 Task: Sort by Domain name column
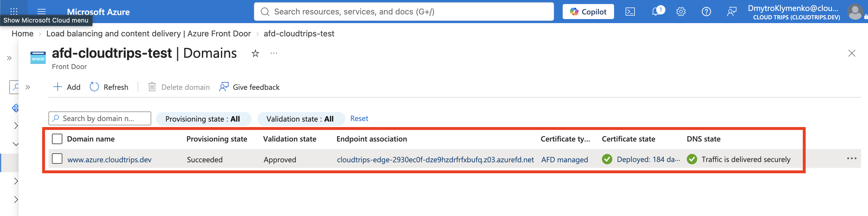(x=91, y=139)
